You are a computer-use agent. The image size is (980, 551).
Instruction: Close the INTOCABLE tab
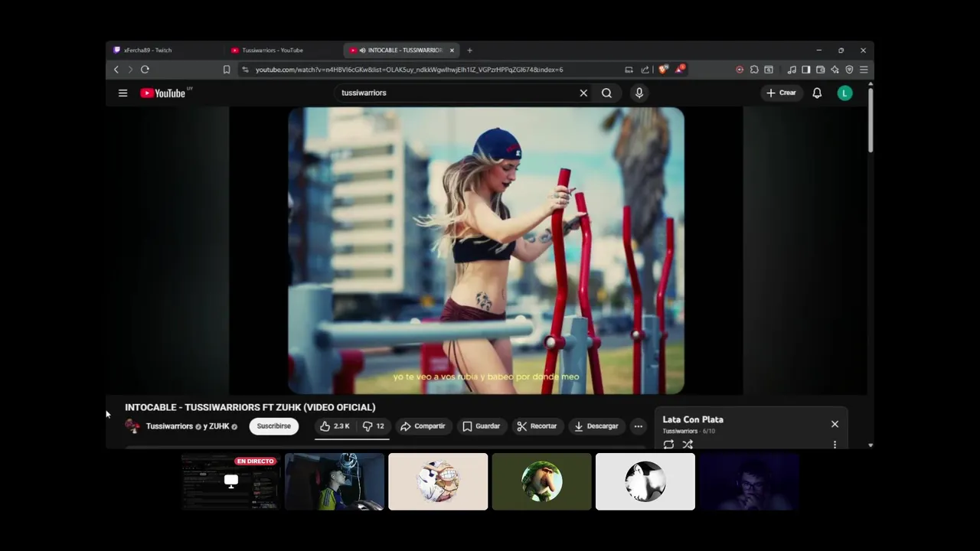click(452, 50)
